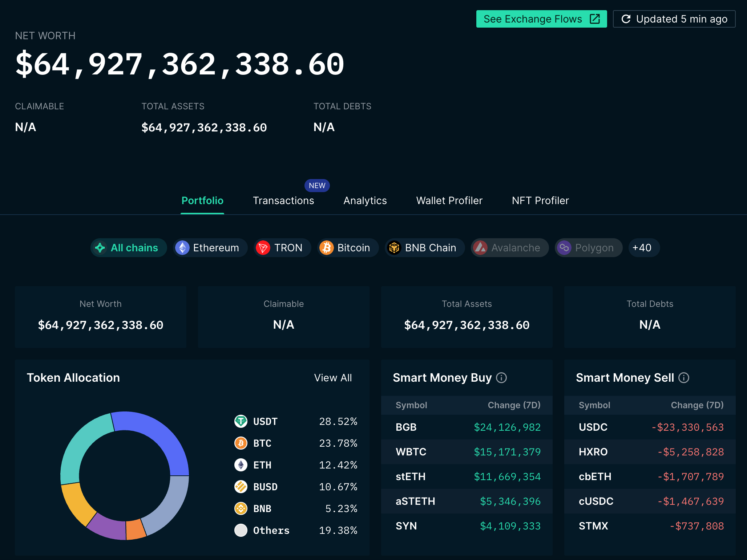This screenshot has width=747, height=560.
Task: Click the BNB Chain icon
Action: (394, 248)
